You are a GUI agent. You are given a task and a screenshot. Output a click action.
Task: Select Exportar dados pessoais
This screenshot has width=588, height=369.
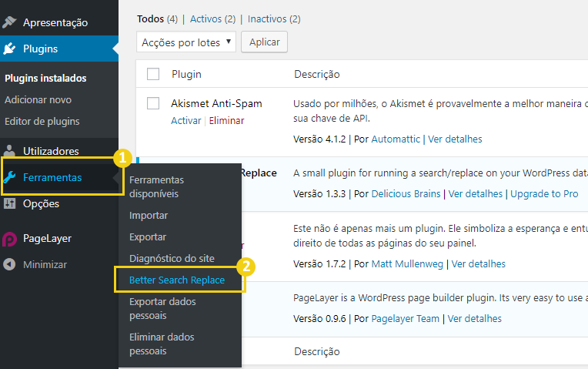(162, 309)
